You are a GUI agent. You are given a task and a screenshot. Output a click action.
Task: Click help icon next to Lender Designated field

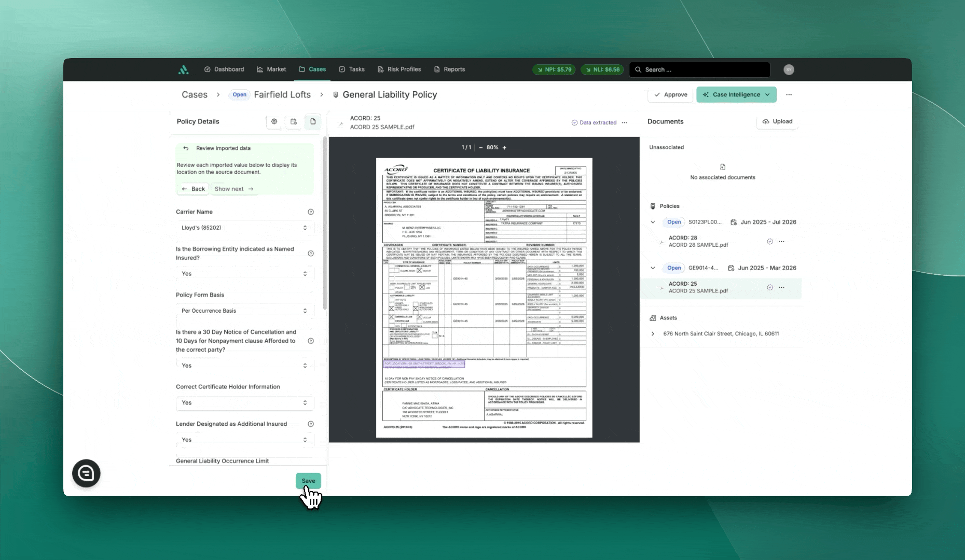311,424
